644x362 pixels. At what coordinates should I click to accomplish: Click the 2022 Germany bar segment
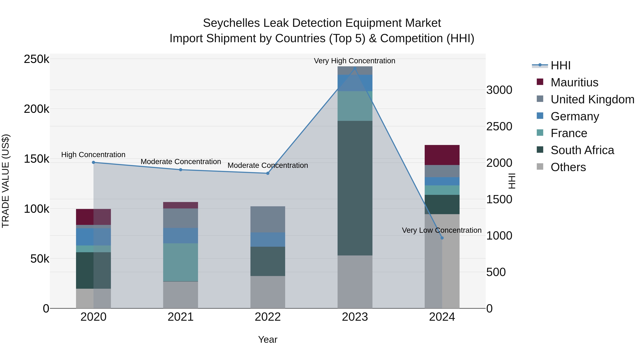click(x=268, y=240)
